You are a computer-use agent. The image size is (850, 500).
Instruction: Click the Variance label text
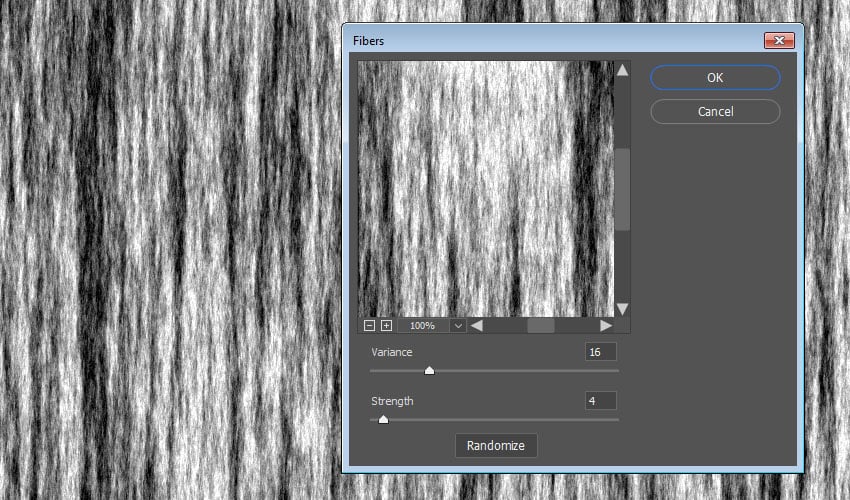392,352
